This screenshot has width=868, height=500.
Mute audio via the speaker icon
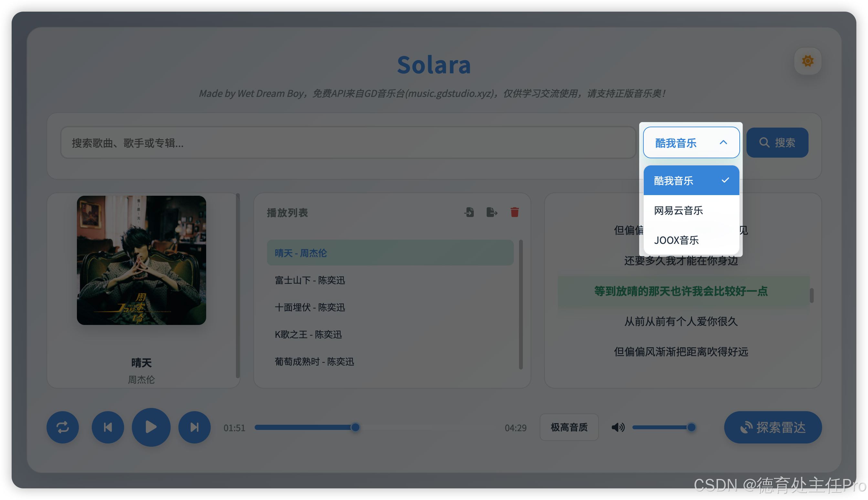tap(618, 427)
